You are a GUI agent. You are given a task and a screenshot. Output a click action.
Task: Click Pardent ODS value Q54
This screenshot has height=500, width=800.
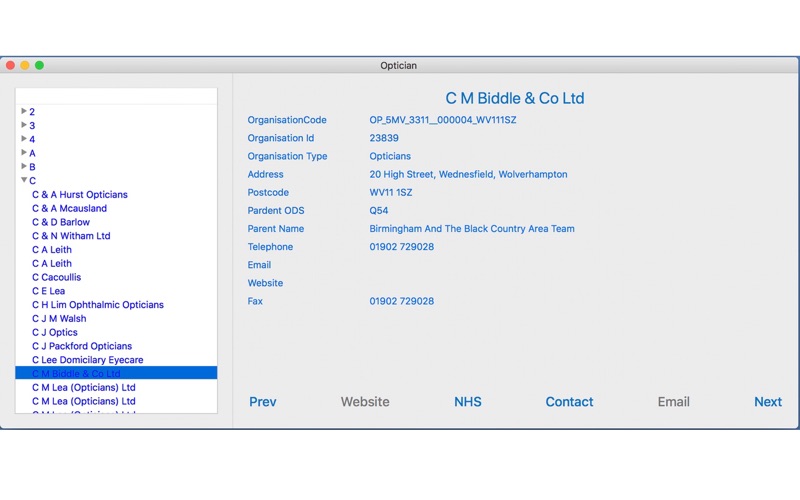click(379, 210)
